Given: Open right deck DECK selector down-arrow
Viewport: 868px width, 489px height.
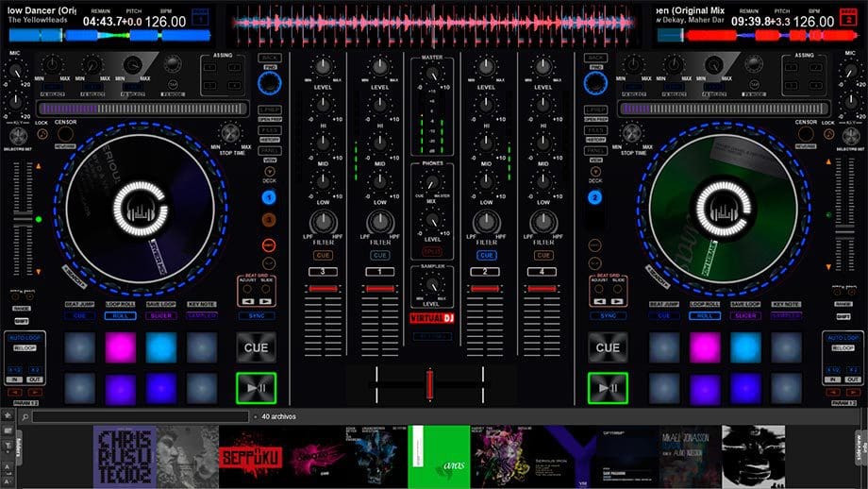Looking at the screenshot, I should [595, 172].
